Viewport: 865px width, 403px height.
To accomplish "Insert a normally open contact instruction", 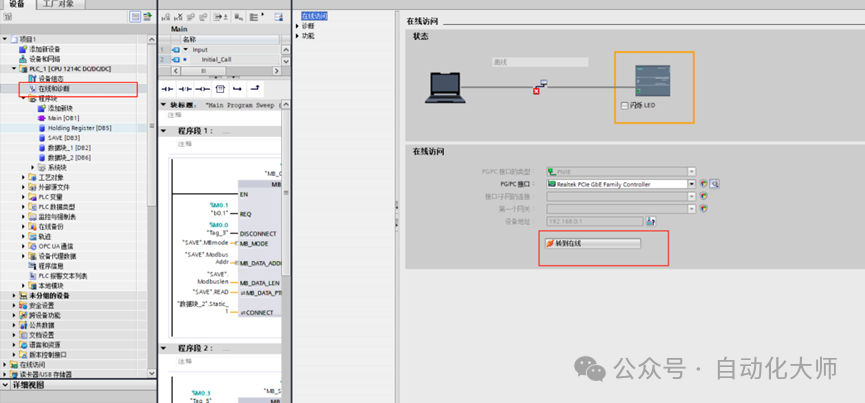I will tap(167, 89).
